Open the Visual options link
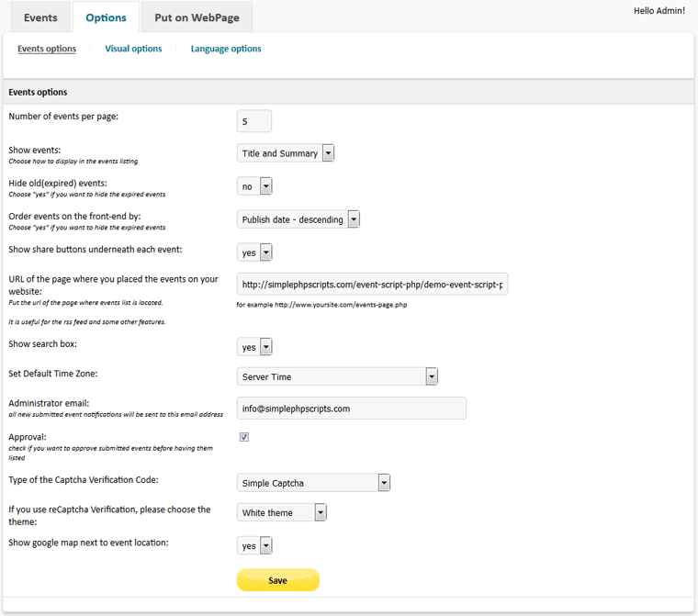 pos(133,49)
